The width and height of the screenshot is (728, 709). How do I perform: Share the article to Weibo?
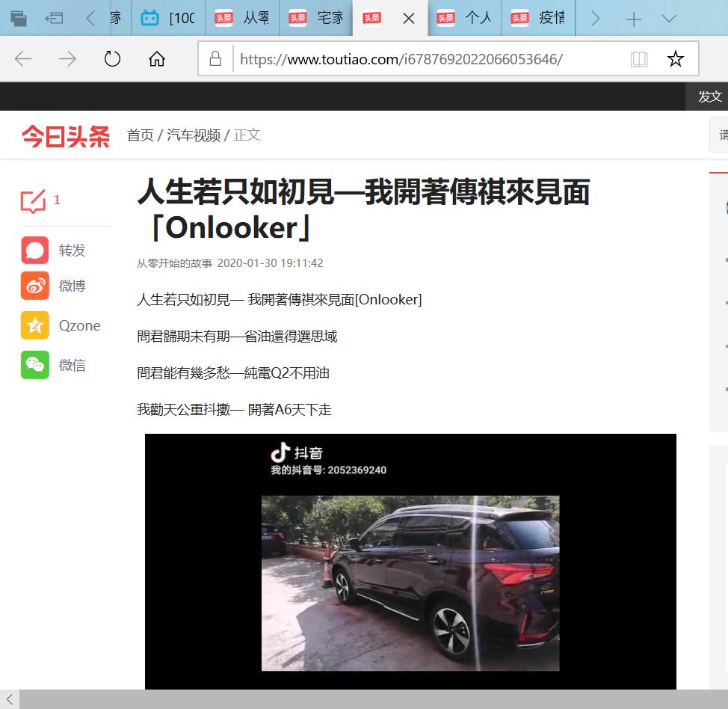point(34,285)
